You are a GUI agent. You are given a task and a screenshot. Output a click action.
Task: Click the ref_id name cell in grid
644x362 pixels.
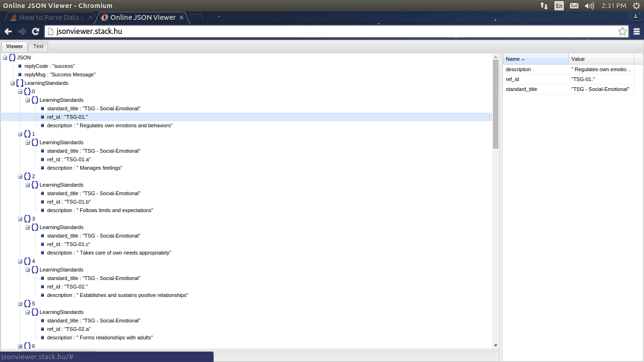click(536, 79)
